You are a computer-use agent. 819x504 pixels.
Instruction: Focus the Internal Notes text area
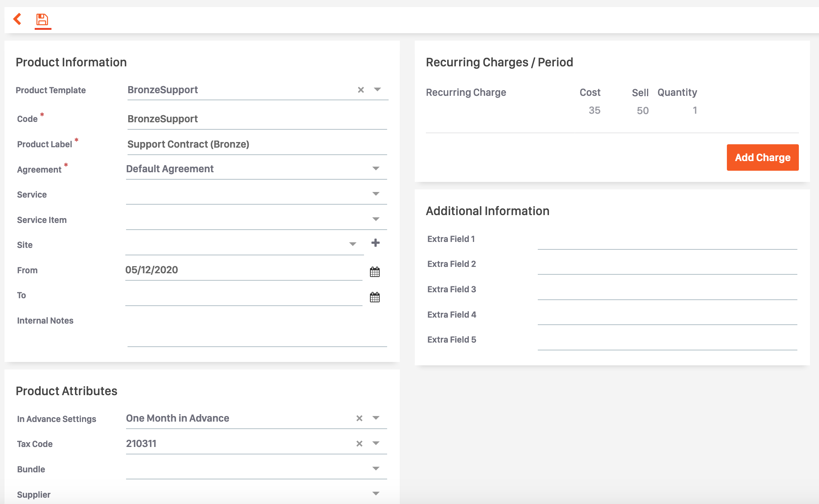point(257,330)
